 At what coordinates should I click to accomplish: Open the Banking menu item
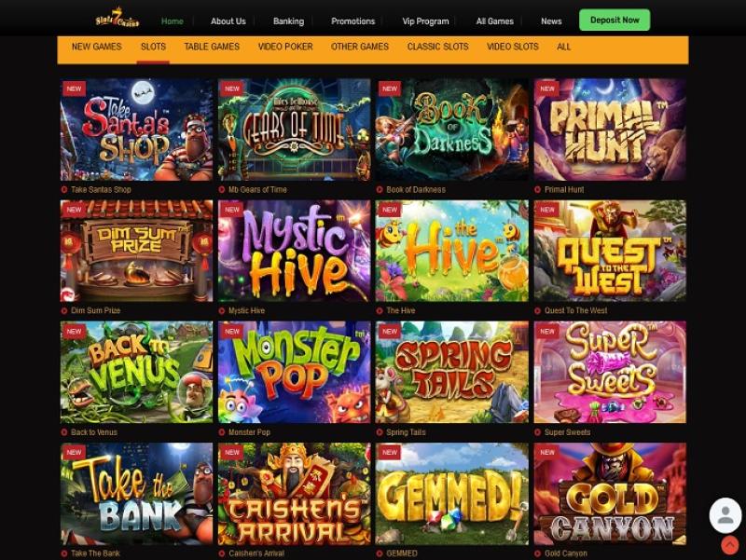[x=288, y=20]
